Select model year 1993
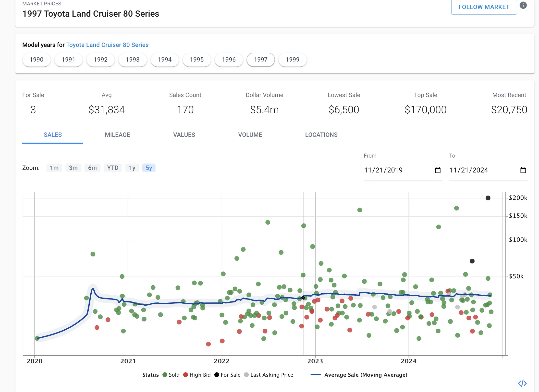 [x=133, y=59]
